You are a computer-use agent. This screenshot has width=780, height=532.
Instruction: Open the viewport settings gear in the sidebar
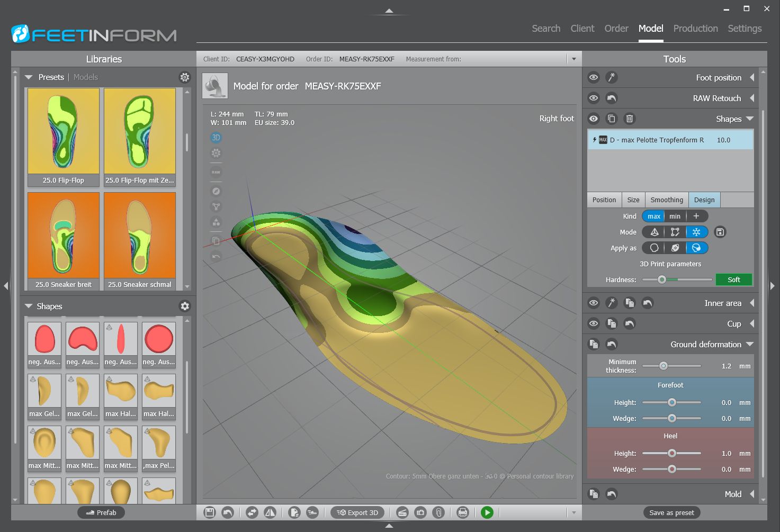216,153
